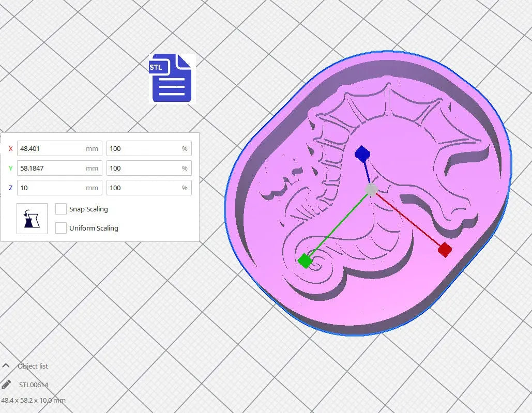532x413 pixels.
Task: Enable the Snap Scaling checkbox
Action: coord(61,209)
